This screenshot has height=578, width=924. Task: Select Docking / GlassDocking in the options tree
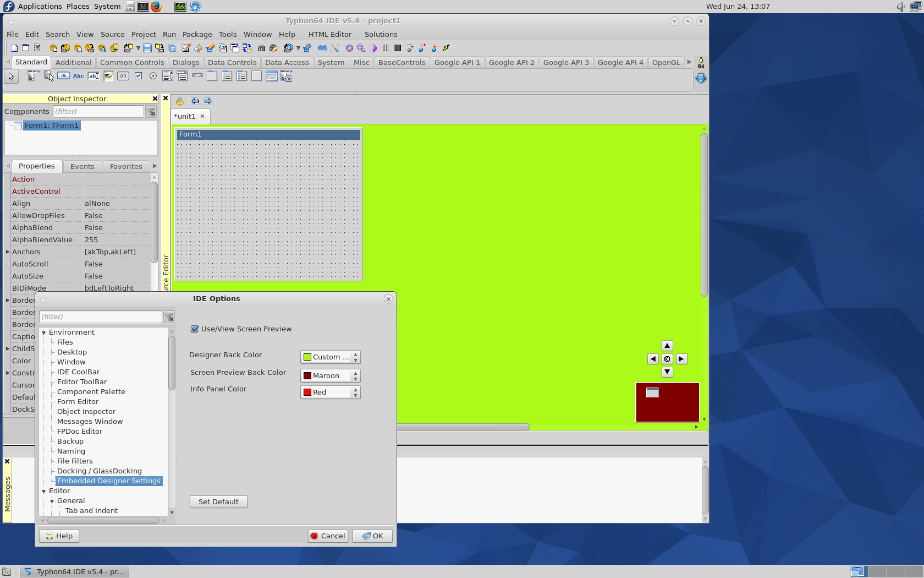click(100, 471)
